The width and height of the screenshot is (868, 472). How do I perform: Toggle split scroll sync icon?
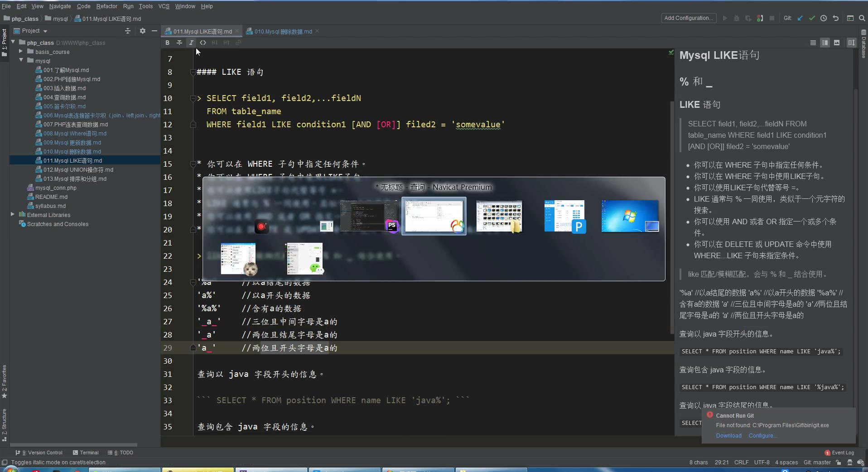pos(852,43)
